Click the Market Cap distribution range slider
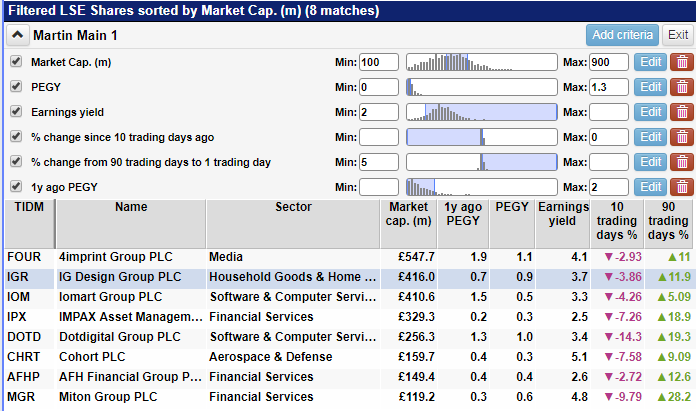Screen dimensions: 696x411 coord(482,62)
